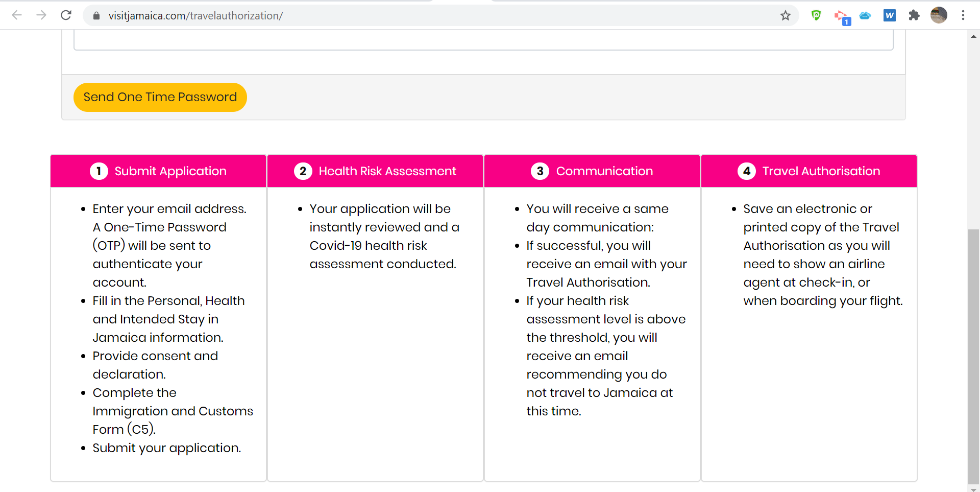Click the address bar URL
Screen dimensions: 980x492
pyautogui.click(x=195, y=16)
